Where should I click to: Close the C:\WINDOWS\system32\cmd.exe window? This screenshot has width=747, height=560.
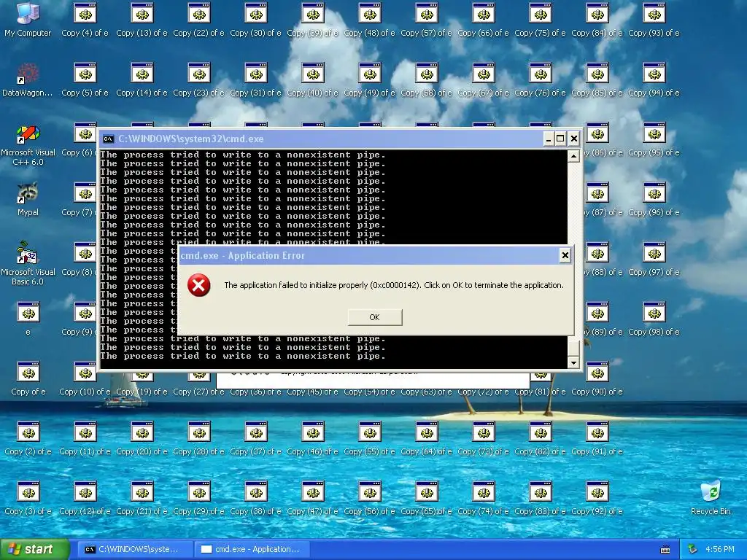(x=574, y=139)
